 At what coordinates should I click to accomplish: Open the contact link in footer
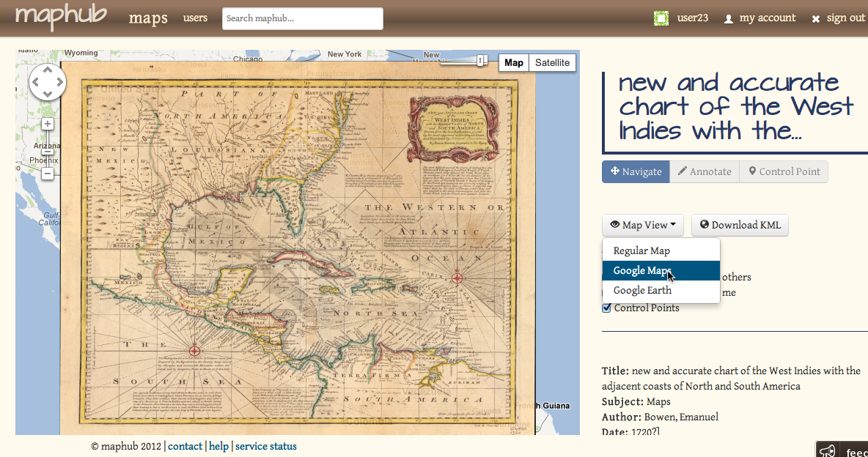185,446
